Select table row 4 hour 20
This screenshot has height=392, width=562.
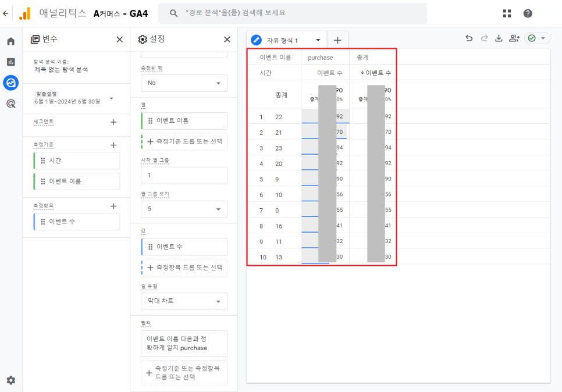(322, 164)
